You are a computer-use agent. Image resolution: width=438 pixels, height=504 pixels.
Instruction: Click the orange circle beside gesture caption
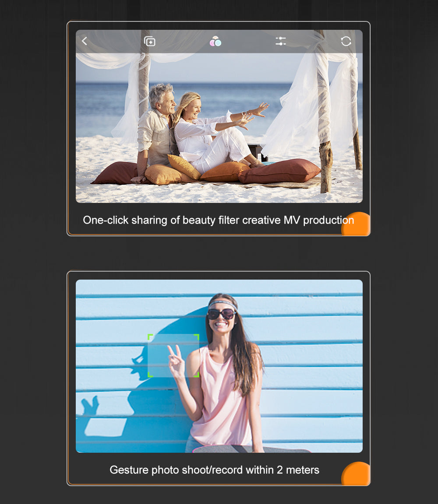pos(356,474)
